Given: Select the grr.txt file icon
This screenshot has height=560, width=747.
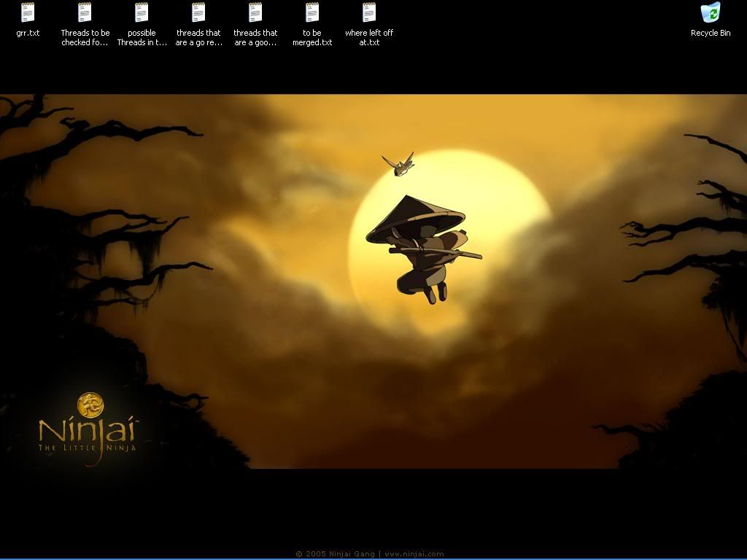Looking at the screenshot, I should coord(28,13).
